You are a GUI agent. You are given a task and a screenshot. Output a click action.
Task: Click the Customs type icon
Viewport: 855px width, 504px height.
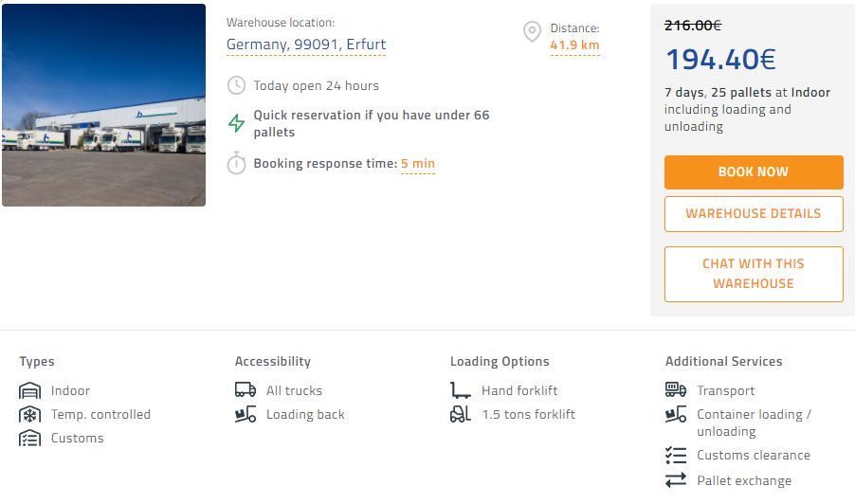[x=30, y=439]
